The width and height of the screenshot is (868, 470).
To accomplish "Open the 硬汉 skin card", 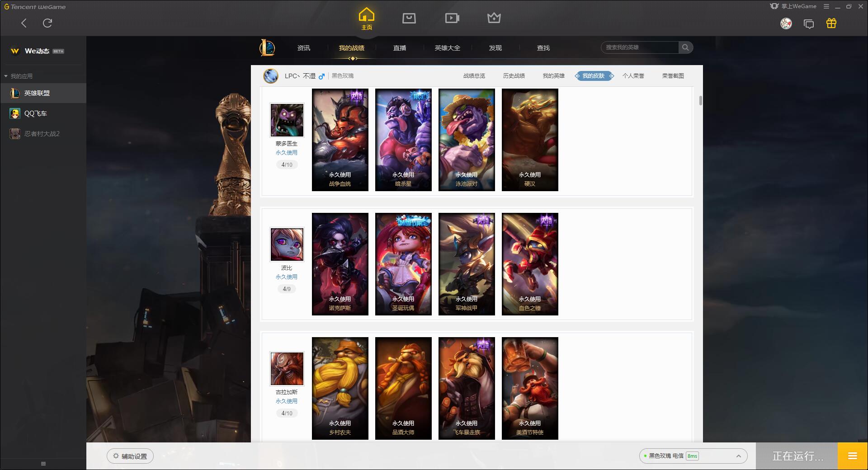I will click(530, 140).
